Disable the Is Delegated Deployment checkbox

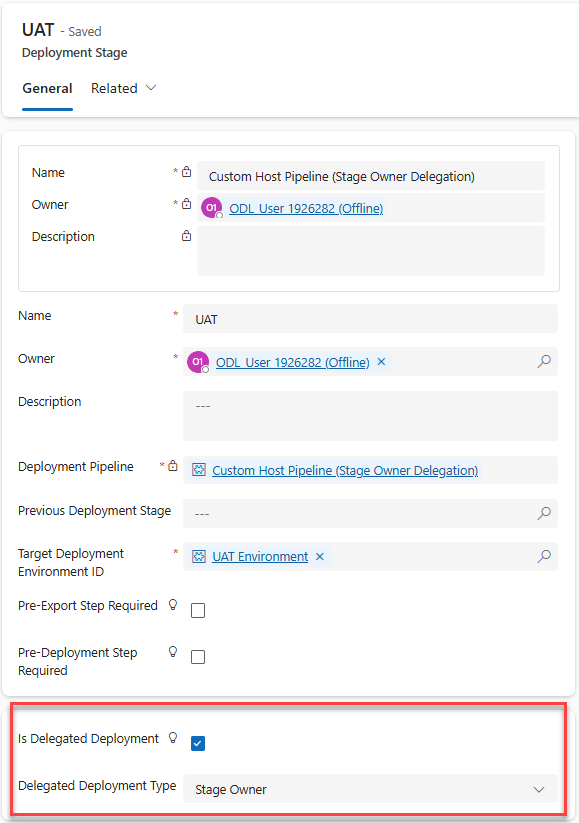(x=197, y=742)
